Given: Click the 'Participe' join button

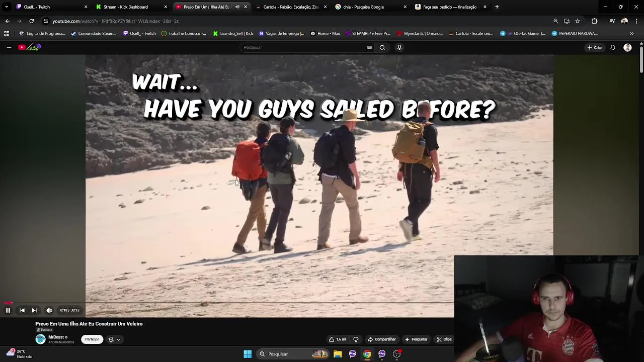Looking at the screenshot, I should tap(92, 339).
